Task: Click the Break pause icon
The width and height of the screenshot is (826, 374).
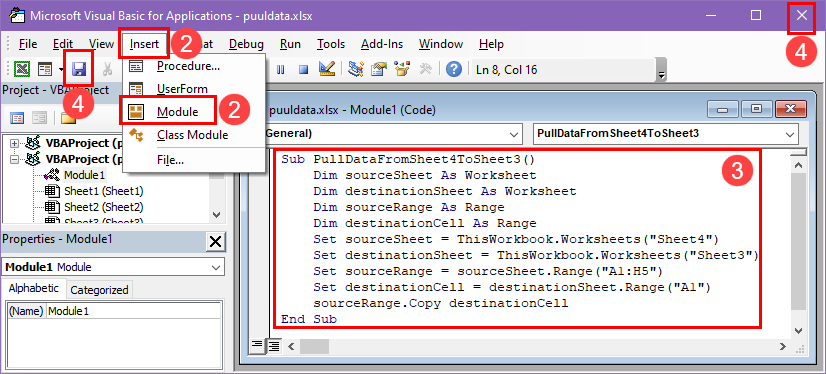Action: (281, 70)
